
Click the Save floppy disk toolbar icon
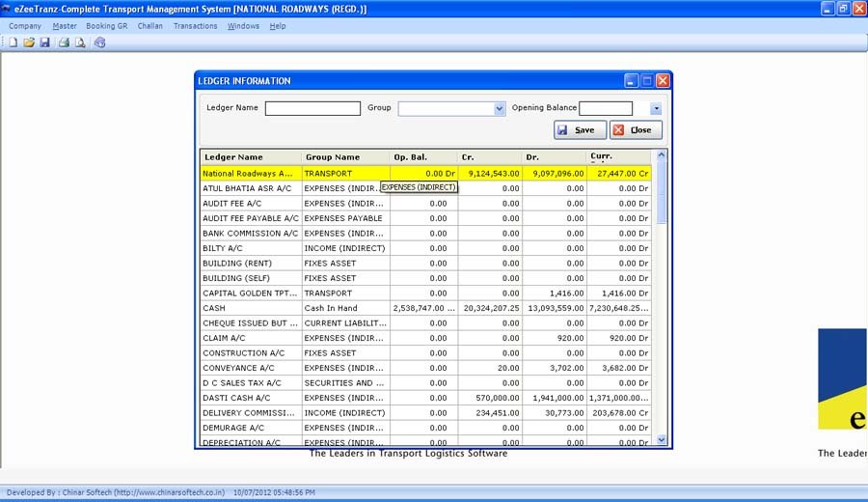44,42
